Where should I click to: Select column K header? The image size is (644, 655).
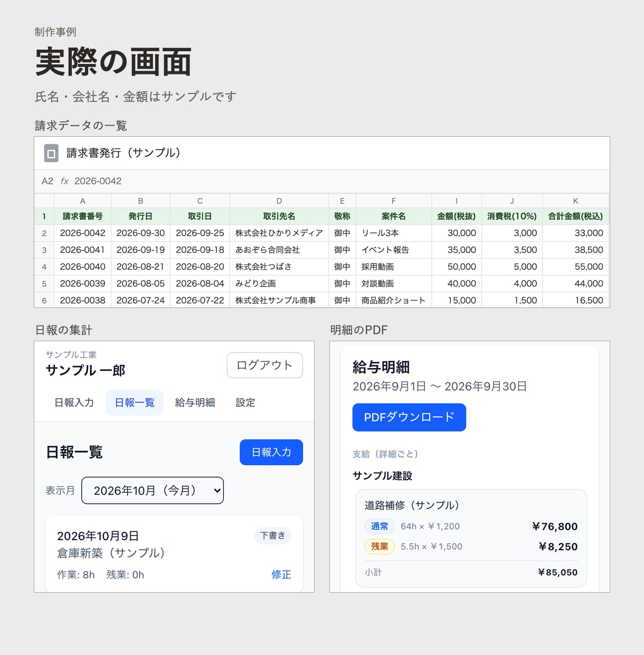coord(575,201)
